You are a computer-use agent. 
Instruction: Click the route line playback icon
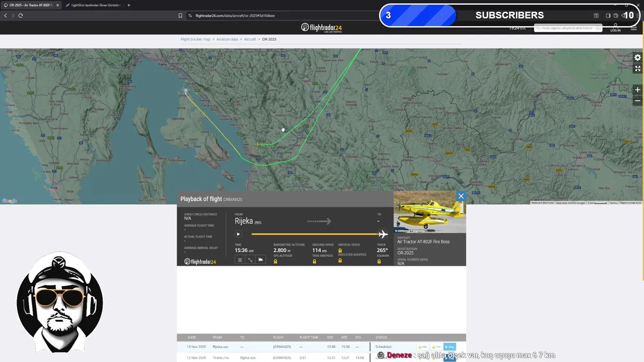click(250, 260)
